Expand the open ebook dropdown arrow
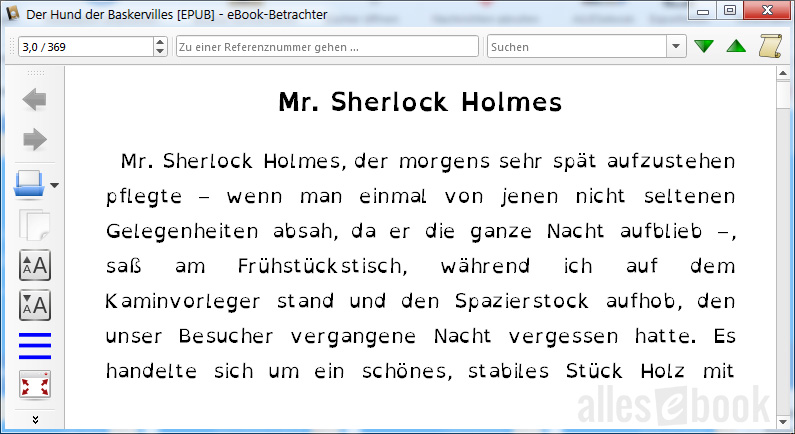The width and height of the screenshot is (795, 434). tap(54, 185)
